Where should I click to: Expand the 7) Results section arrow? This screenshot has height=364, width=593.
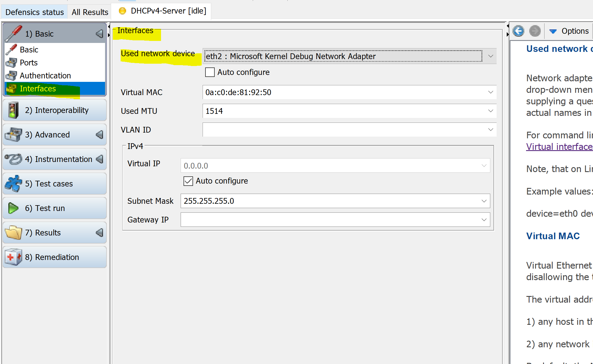tap(100, 233)
